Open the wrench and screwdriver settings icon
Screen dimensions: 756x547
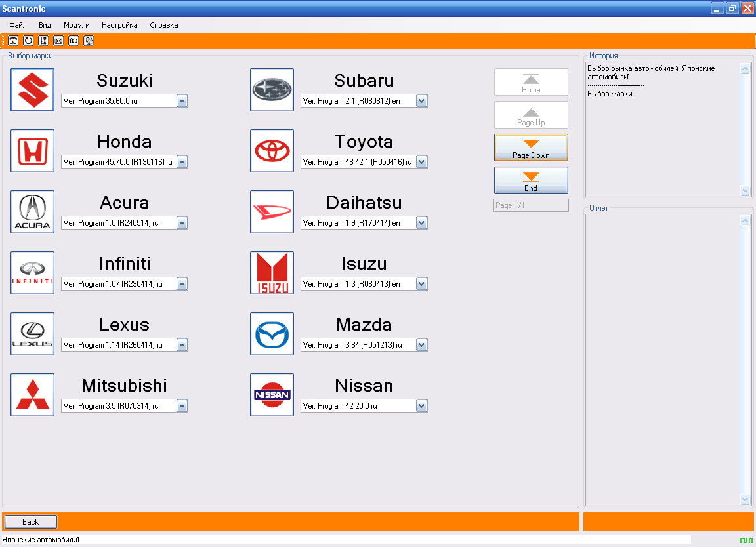point(43,41)
